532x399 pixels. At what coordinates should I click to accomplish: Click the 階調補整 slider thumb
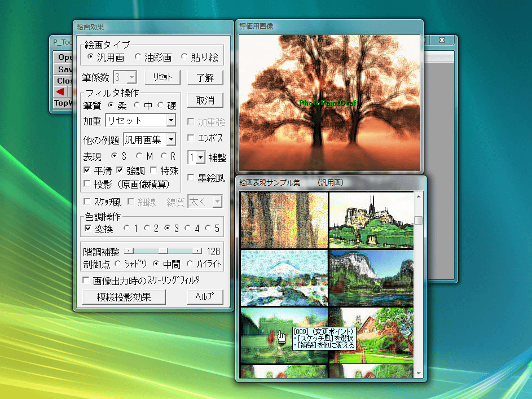pyautogui.click(x=163, y=251)
